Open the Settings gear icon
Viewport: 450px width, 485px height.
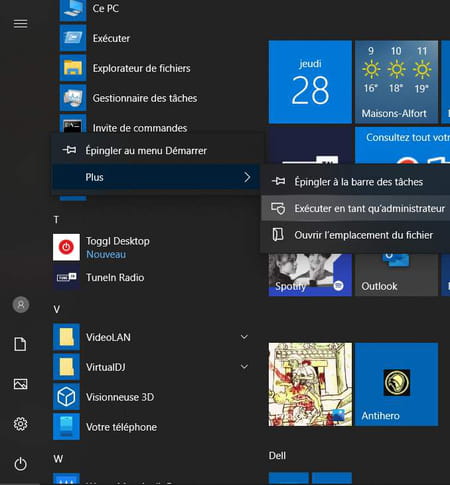[x=20, y=424]
